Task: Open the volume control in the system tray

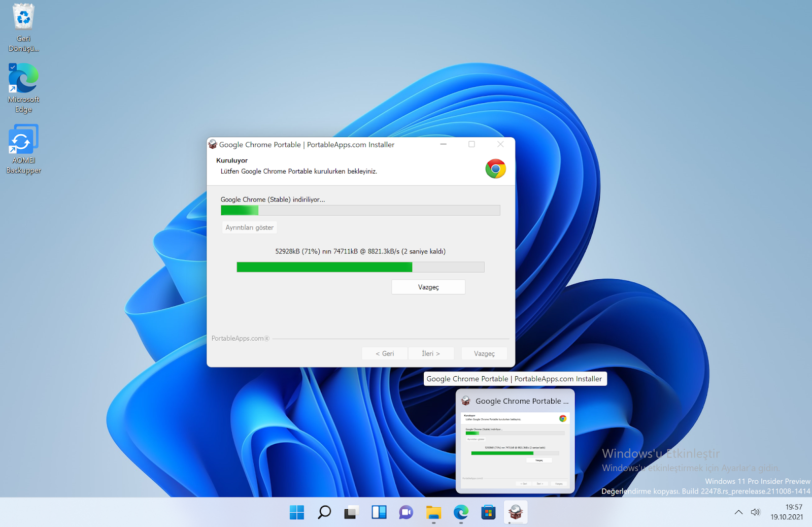Action: pos(755,512)
